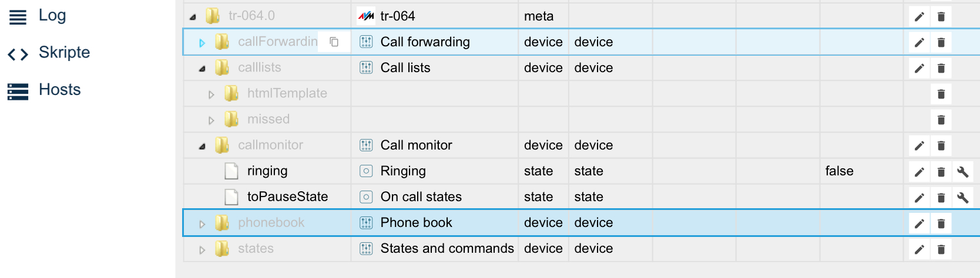Edit the Call monitor device with pencil icon
Viewport: 980px width, 278px height.
[919, 145]
